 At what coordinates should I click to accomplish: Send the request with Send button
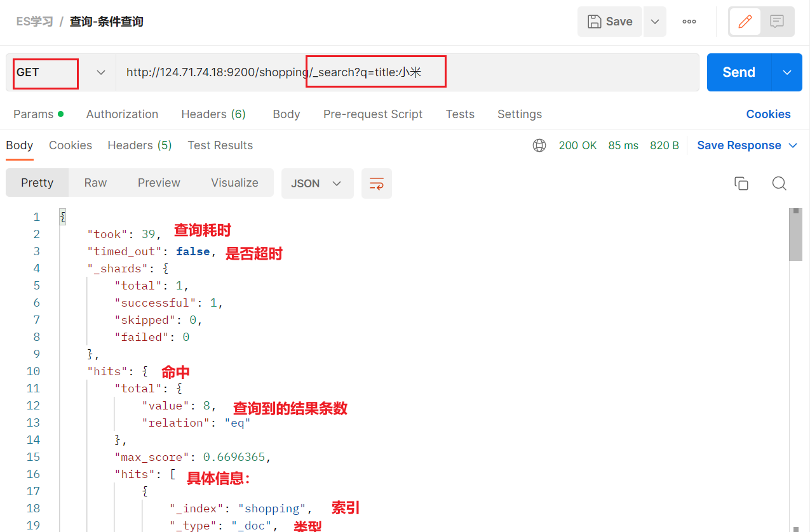tap(739, 72)
